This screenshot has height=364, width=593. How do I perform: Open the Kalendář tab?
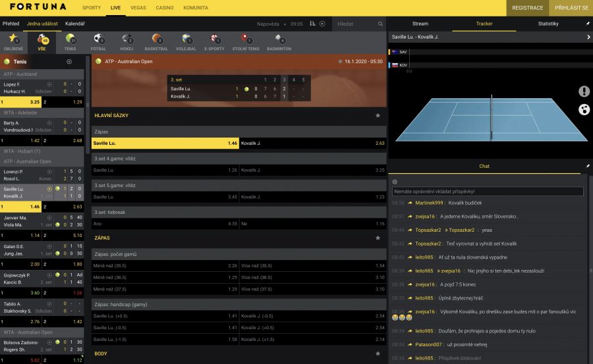[x=74, y=24]
